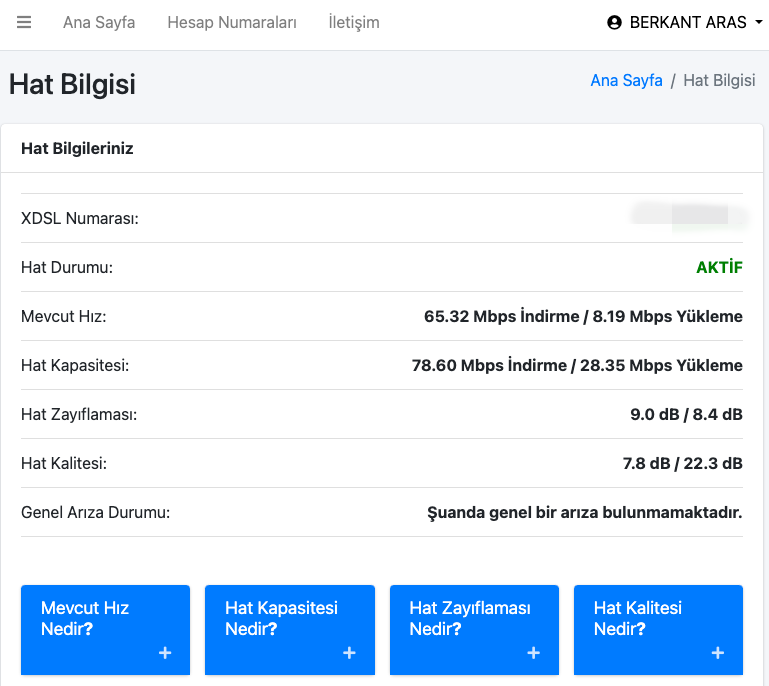Click Hat Bilgisi breadcrumb item
769x686 pixels.
coord(719,80)
